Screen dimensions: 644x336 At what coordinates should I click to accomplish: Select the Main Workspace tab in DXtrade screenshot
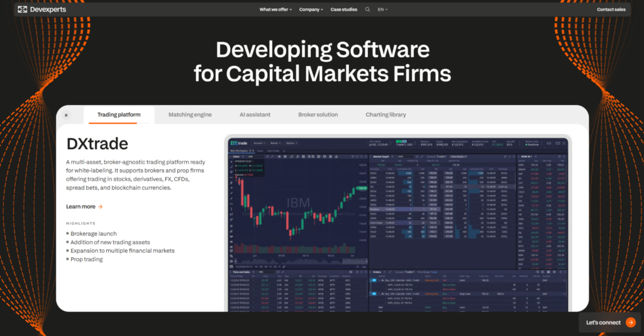coord(240,151)
